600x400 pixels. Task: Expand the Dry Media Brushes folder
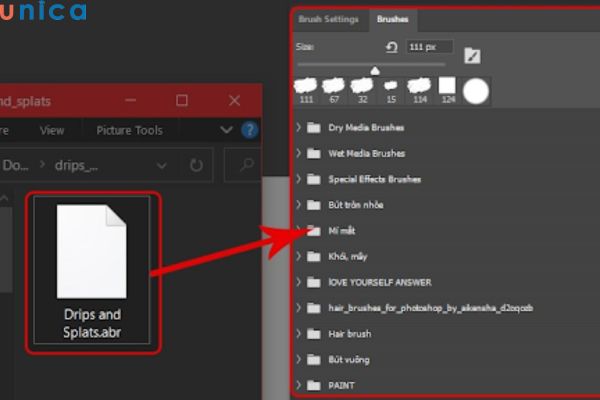point(299,128)
